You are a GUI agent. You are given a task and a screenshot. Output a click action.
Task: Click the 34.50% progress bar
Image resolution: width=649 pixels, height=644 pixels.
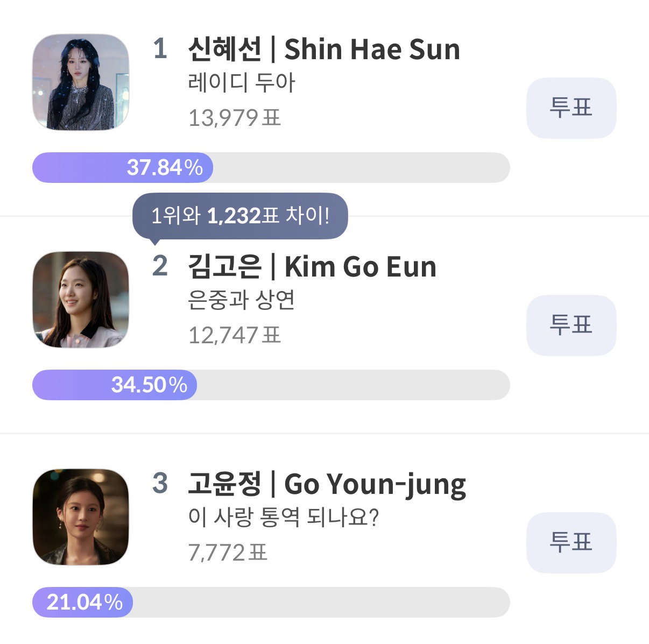tap(271, 385)
